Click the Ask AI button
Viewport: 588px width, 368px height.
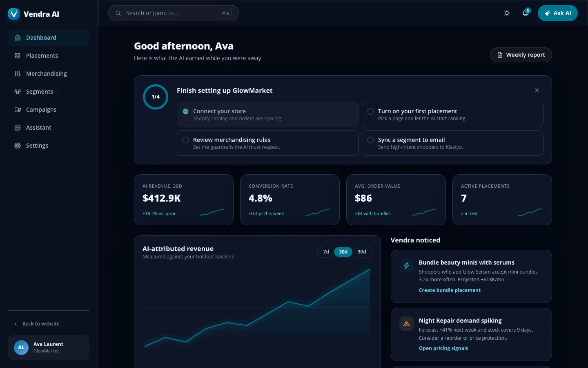[557, 13]
